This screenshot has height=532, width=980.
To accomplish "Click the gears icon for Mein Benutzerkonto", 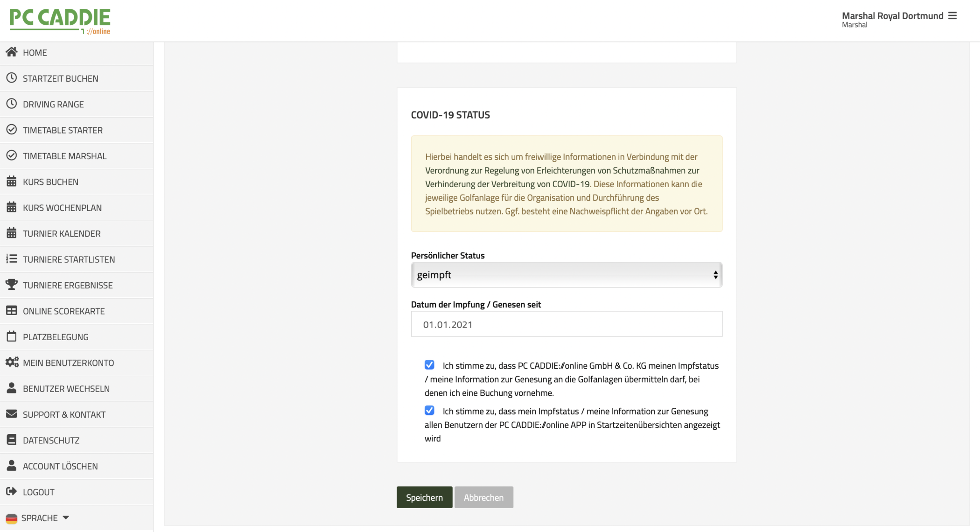I will pyautogui.click(x=12, y=362).
